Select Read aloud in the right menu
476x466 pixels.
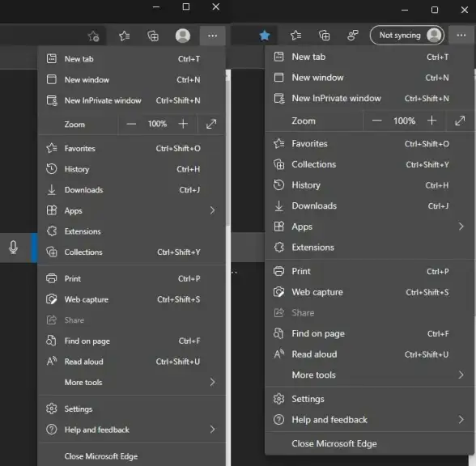tap(369, 354)
